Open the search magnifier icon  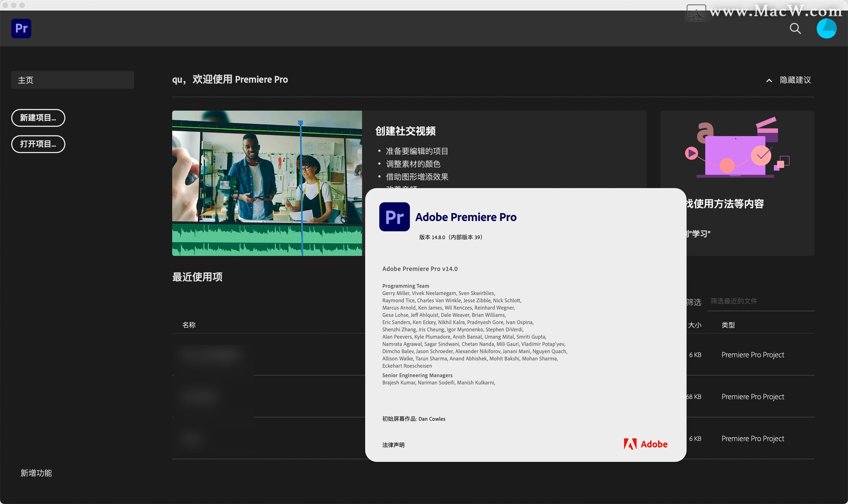795,29
